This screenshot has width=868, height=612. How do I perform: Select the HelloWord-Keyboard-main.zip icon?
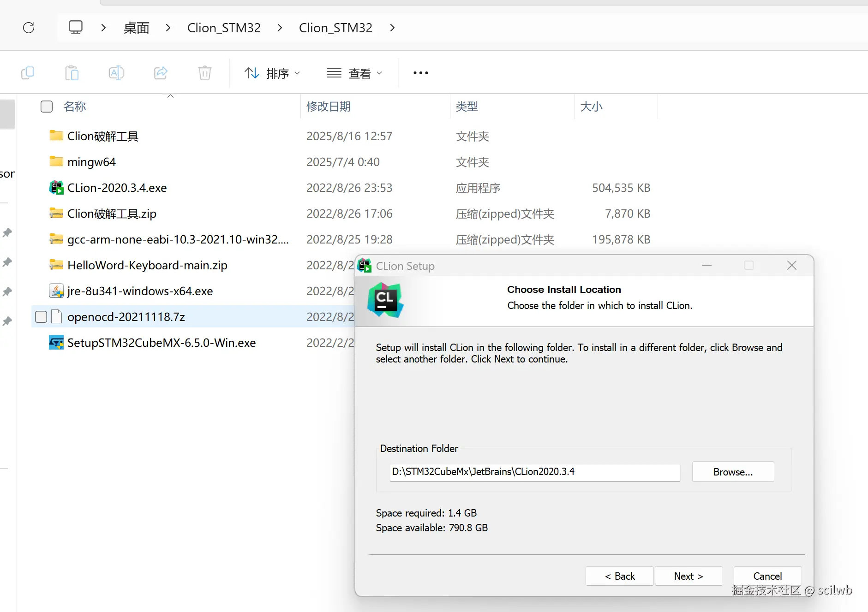(56, 265)
